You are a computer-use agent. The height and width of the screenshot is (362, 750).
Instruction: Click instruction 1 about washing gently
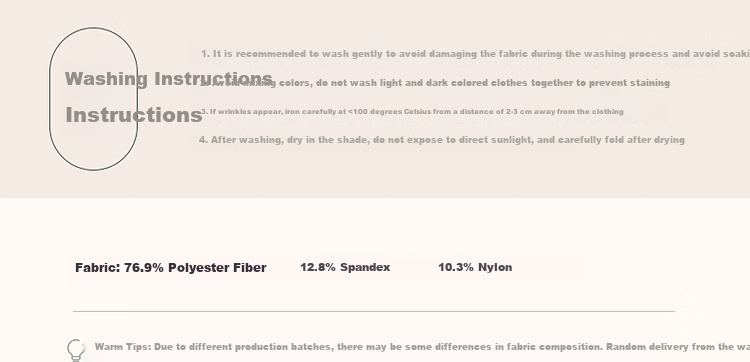(x=475, y=54)
